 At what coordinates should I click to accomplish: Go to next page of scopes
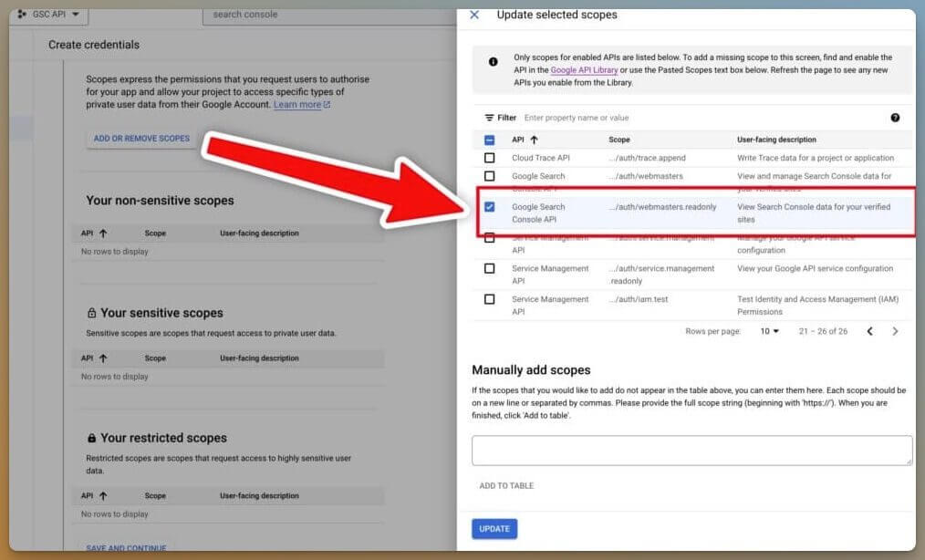coord(895,331)
